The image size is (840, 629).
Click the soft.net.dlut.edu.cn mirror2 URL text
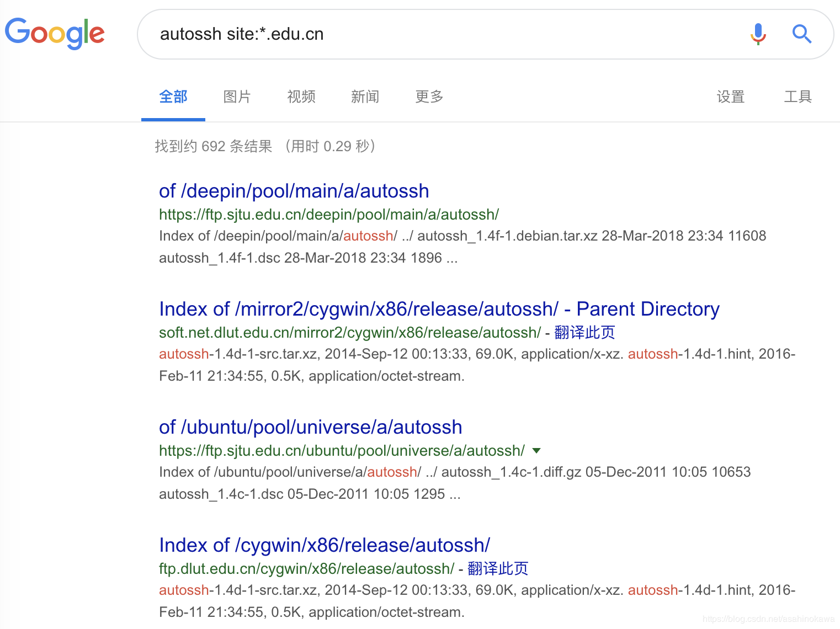pyautogui.click(x=350, y=333)
